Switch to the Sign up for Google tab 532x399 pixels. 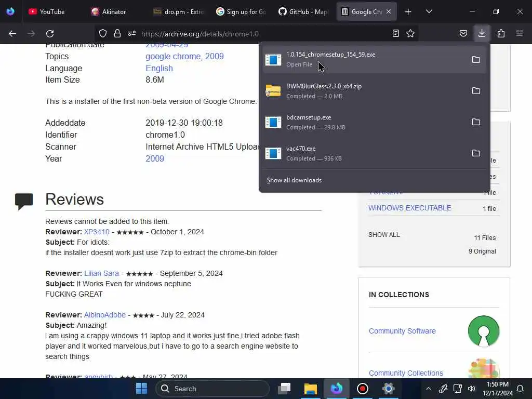click(240, 12)
